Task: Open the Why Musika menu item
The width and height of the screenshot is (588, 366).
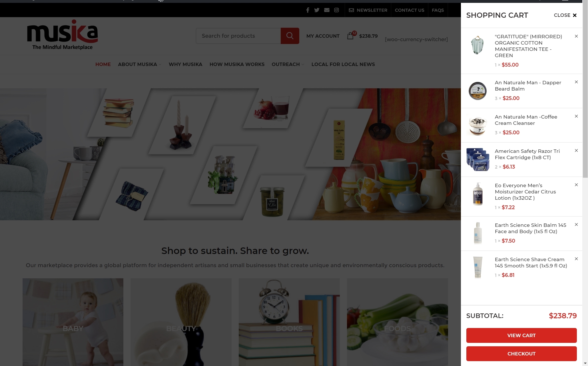Action: (x=185, y=64)
